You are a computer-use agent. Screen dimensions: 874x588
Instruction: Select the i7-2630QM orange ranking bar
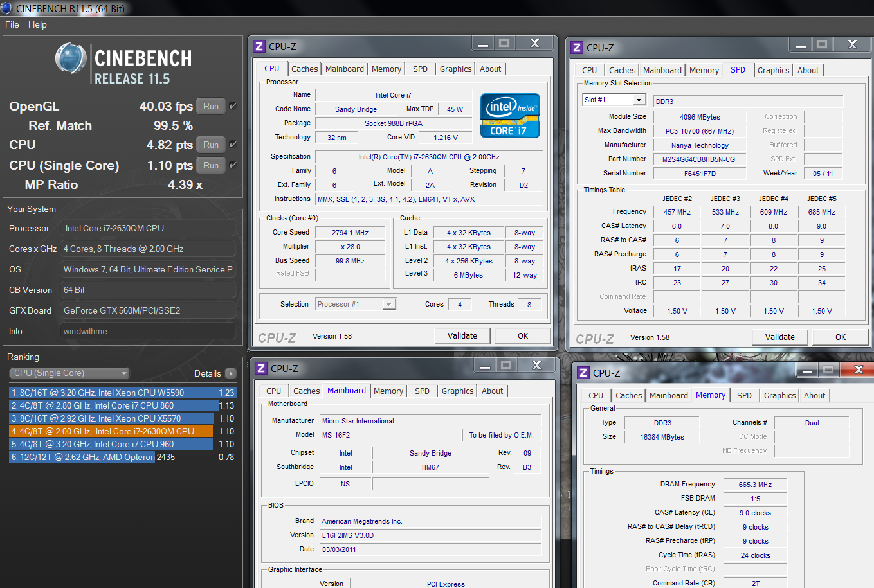coord(111,431)
